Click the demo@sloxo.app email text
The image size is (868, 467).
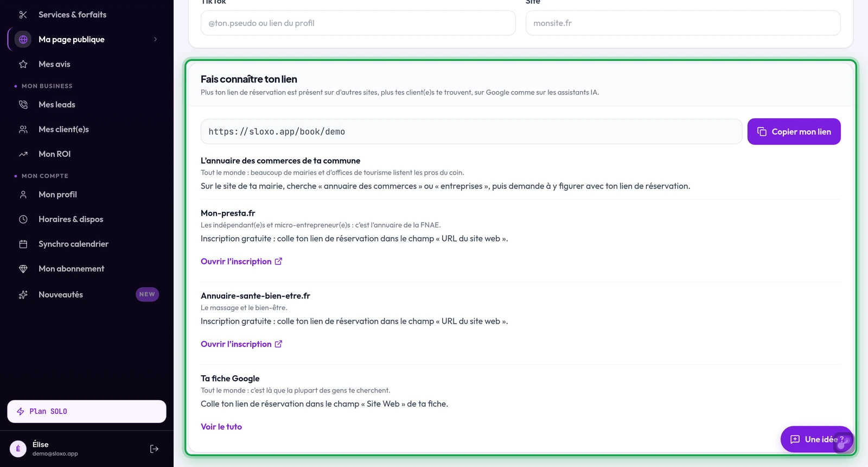point(55,453)
